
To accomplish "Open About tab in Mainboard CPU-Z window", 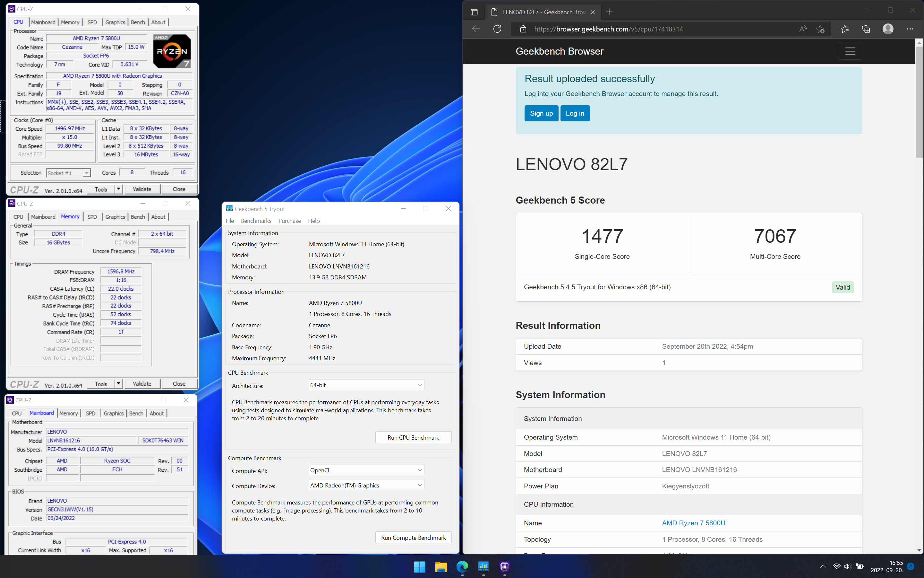I will tap(157, 413).
